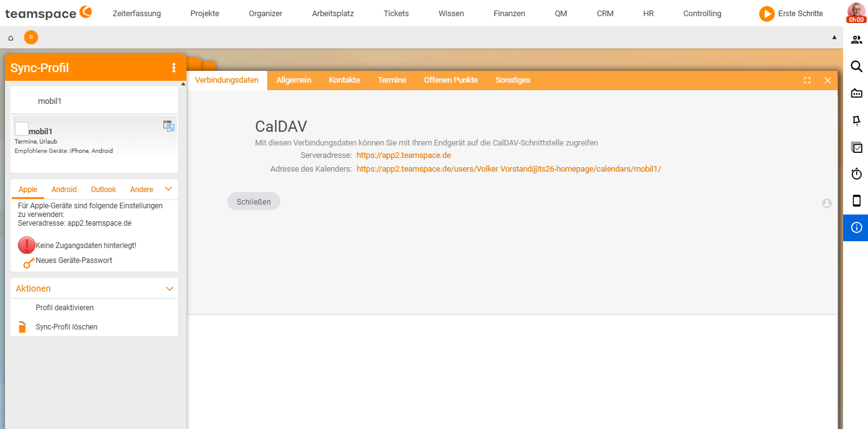Click the grey user icon in dialog
The height and width of the screenshot is (429, 868).
(x=826, y=203)
